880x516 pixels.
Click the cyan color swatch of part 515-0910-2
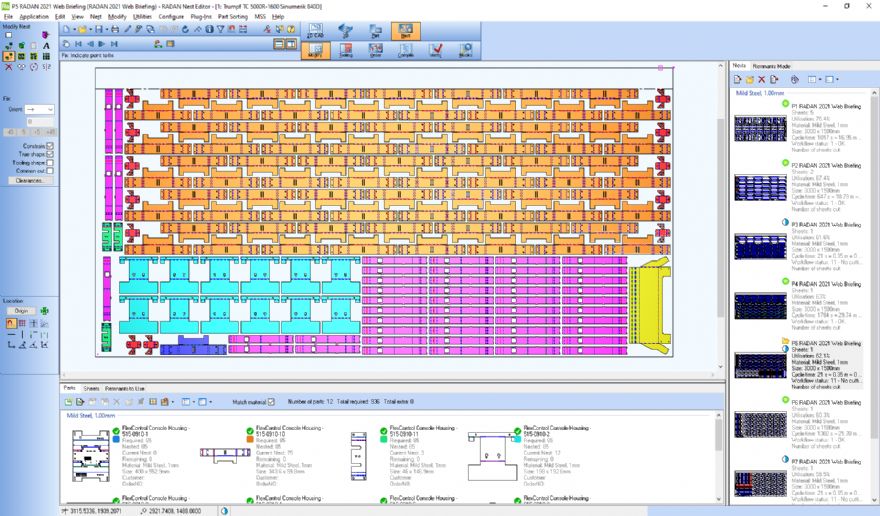coord(518,439)
